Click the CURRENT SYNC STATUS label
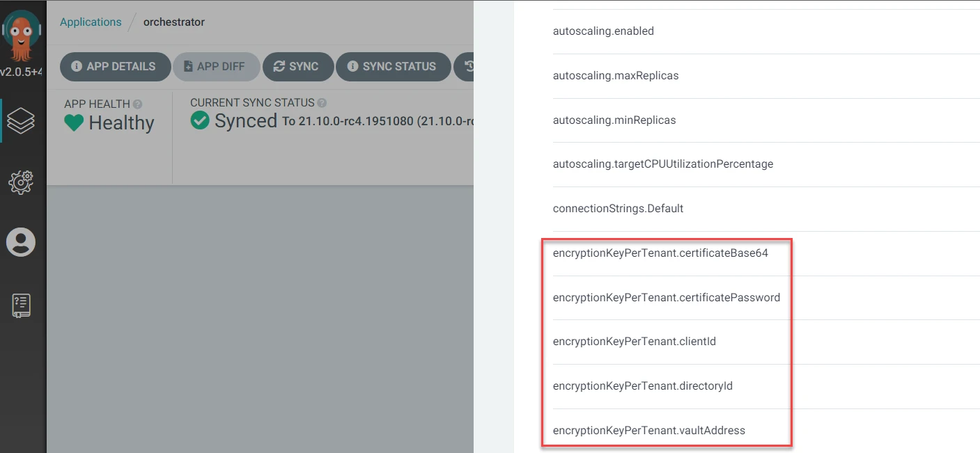The height and width of the screenshot is (453, 980). click(x=252, y=103)
